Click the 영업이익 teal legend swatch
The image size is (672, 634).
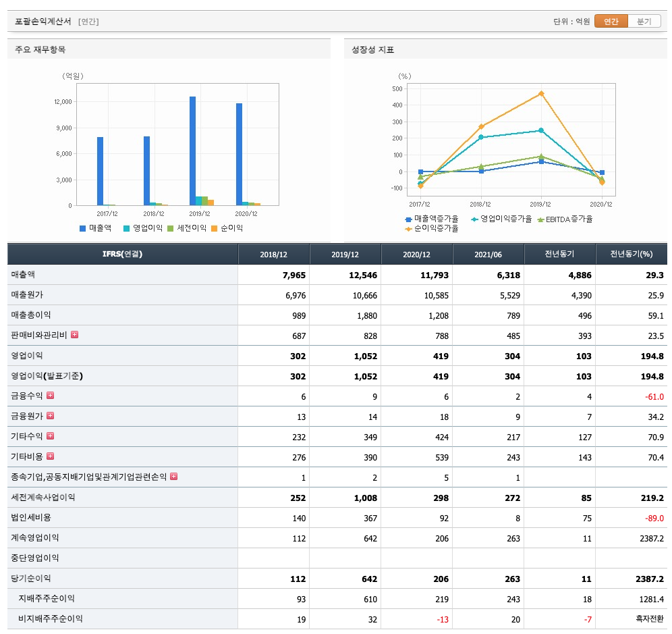point(126,229)
